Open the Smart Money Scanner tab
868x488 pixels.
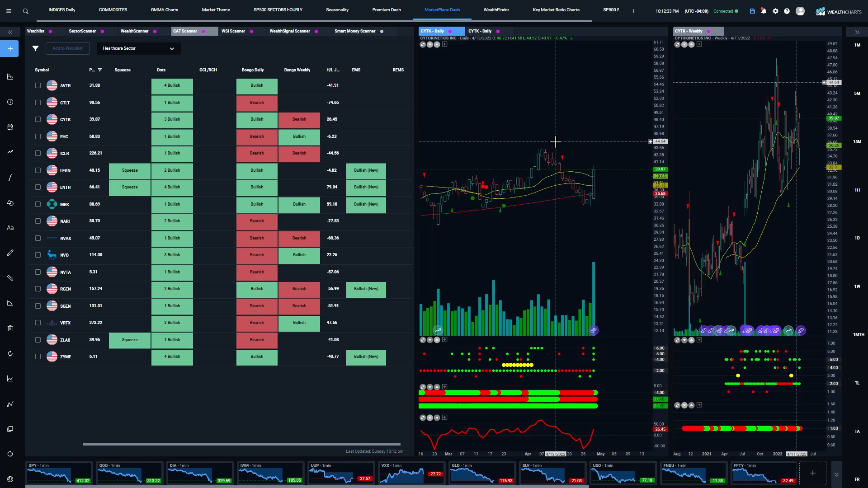(x=355, y=31)
